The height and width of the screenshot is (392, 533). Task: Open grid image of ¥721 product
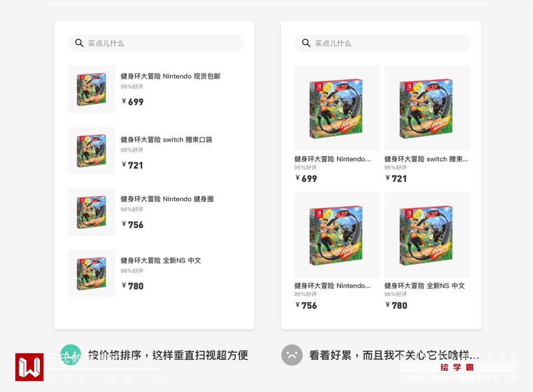tap(427, 108)
